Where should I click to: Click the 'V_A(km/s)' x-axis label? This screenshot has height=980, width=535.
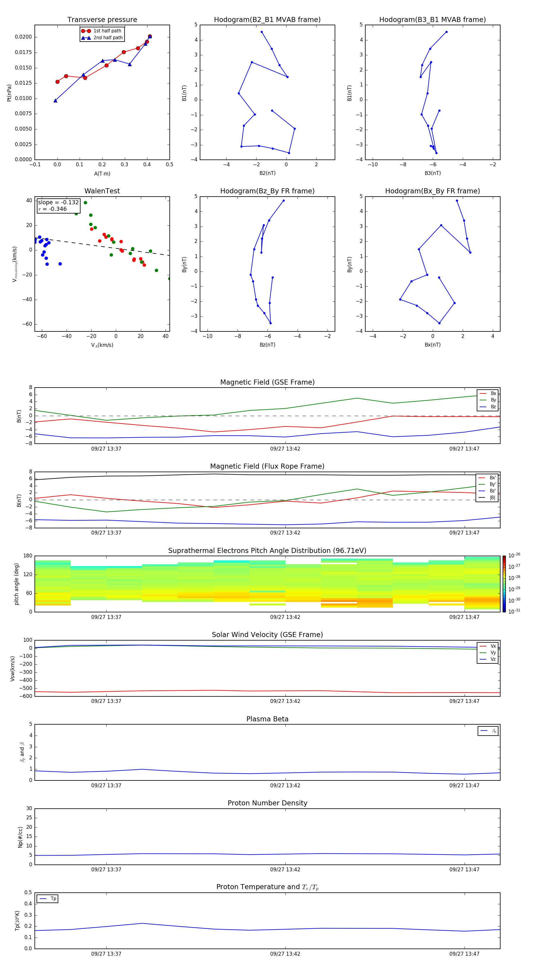102,345
